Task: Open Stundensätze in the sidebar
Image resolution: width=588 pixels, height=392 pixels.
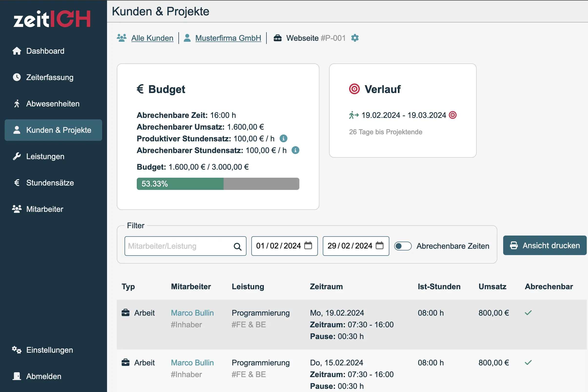Action: (x=53, y=183)
